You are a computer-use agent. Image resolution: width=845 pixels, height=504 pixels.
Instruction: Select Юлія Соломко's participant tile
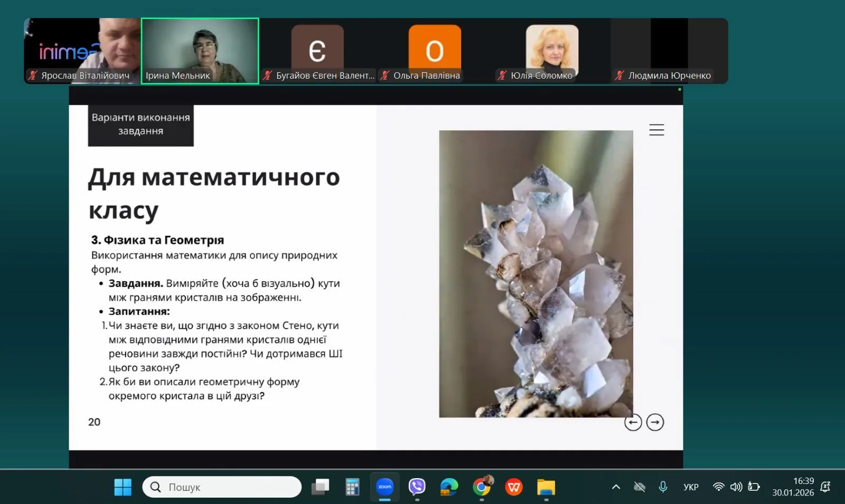(x=552, y=51)
